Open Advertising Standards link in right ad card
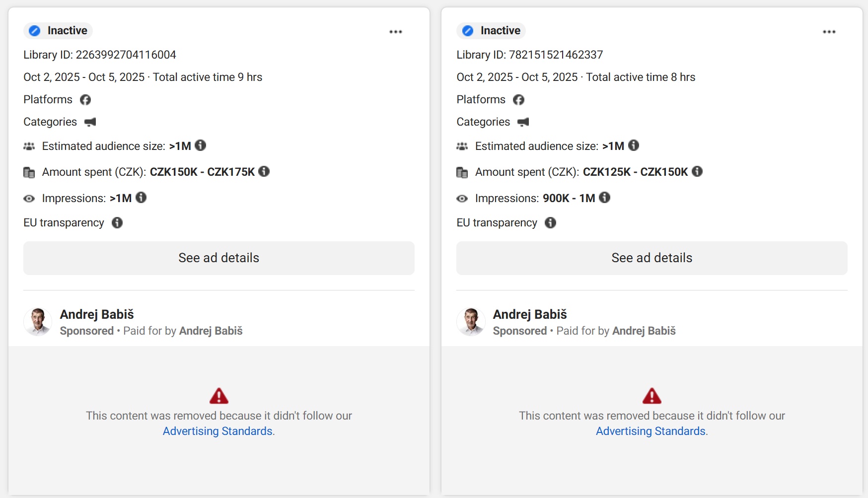Image resolution: width=868 pixels, height=498 pixels. [651, 431]
